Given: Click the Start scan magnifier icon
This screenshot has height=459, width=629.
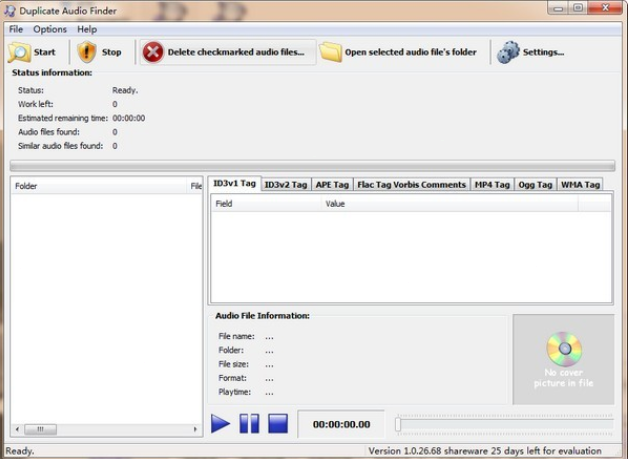Looking at the screenshot, I should [19, 52].
